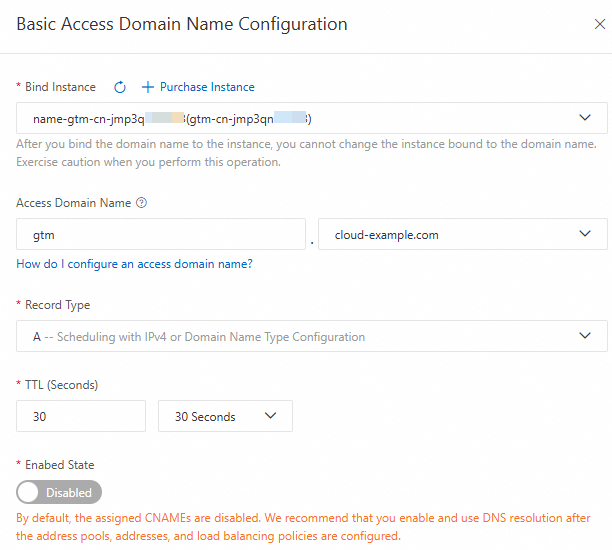Click the chevron arrow in Bind Instance field

585,119
